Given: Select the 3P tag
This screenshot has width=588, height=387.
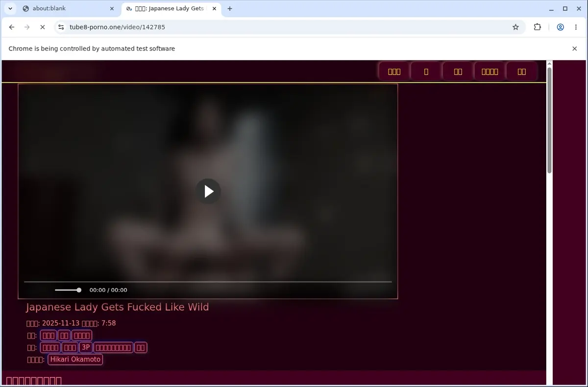Looking at the screenshot, I should pyautogui.click(x=86, y=347).
